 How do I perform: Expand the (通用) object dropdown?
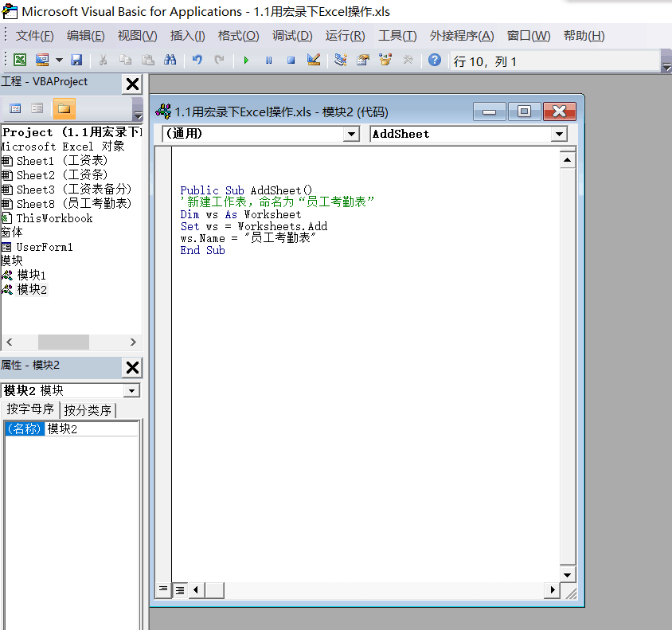click(351, 135)
